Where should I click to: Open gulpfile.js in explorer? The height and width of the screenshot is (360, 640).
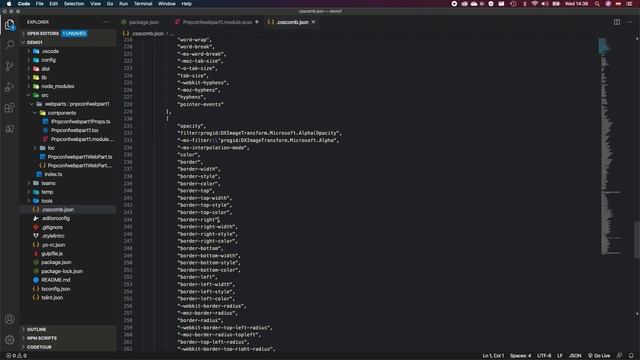point(52,253)
